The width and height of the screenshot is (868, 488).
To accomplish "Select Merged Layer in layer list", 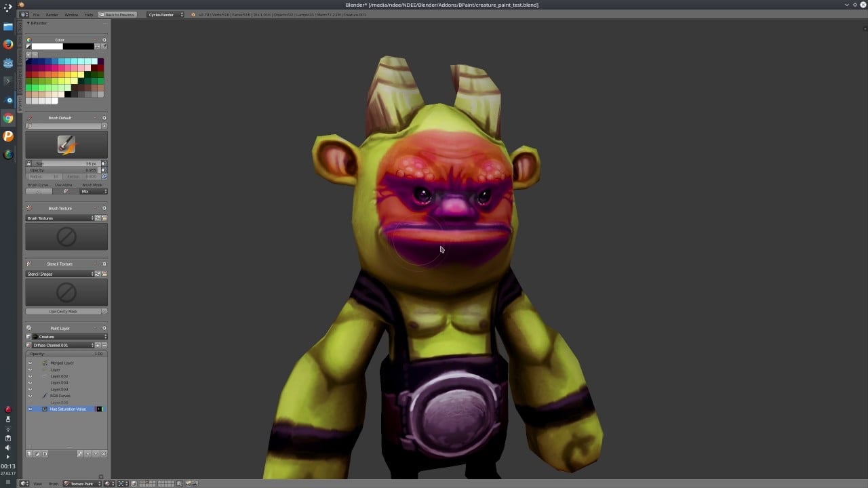I will click(62, 363).
